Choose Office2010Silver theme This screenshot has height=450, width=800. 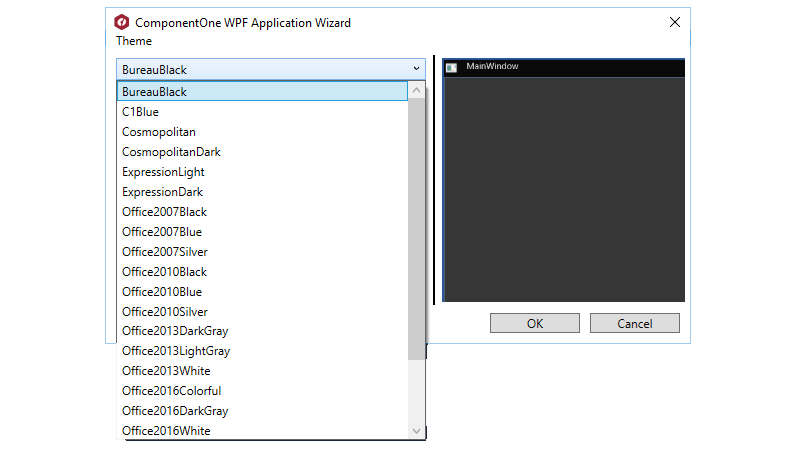[x=262, y=311]
